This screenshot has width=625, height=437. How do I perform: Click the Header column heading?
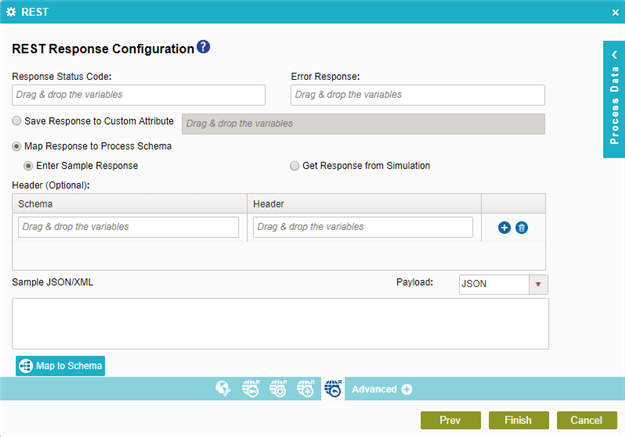click(x=269, y=204)
